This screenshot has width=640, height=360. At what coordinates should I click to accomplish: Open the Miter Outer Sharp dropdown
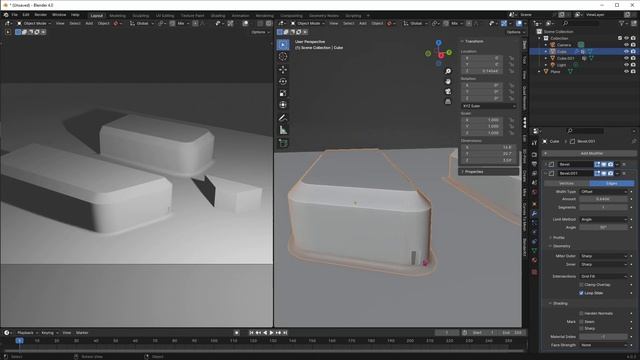(603, 256)
